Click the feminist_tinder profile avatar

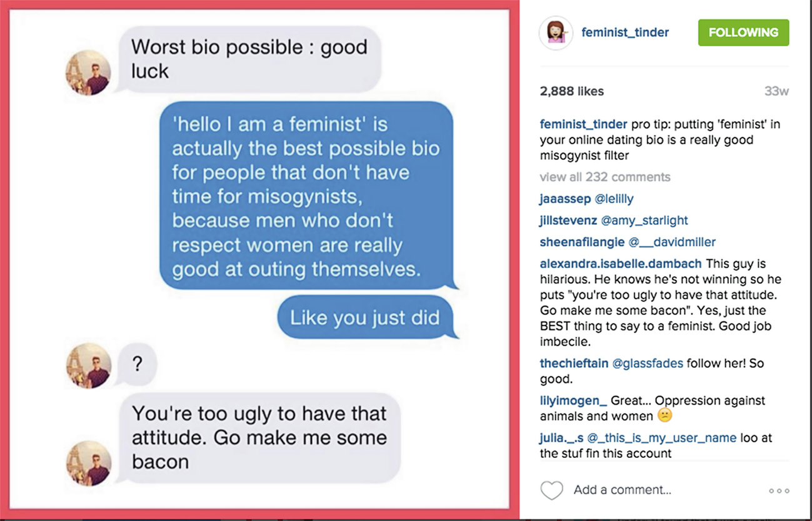(556, 32)
